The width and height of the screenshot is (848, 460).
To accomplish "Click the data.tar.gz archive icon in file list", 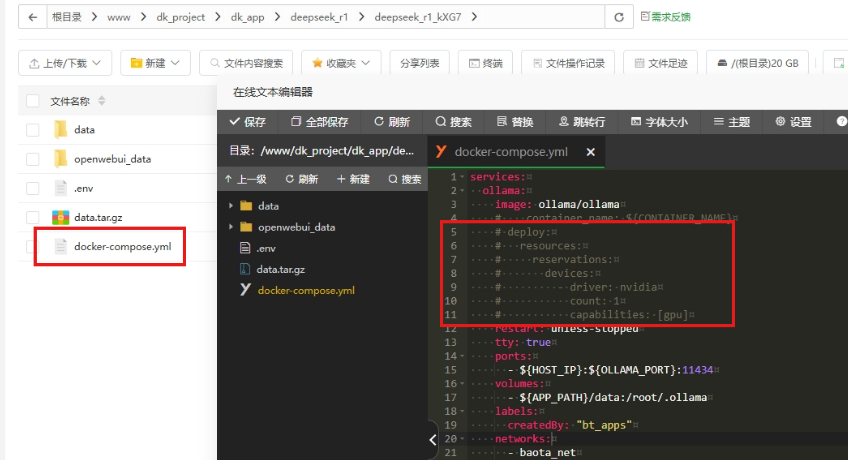I will 60,217.
